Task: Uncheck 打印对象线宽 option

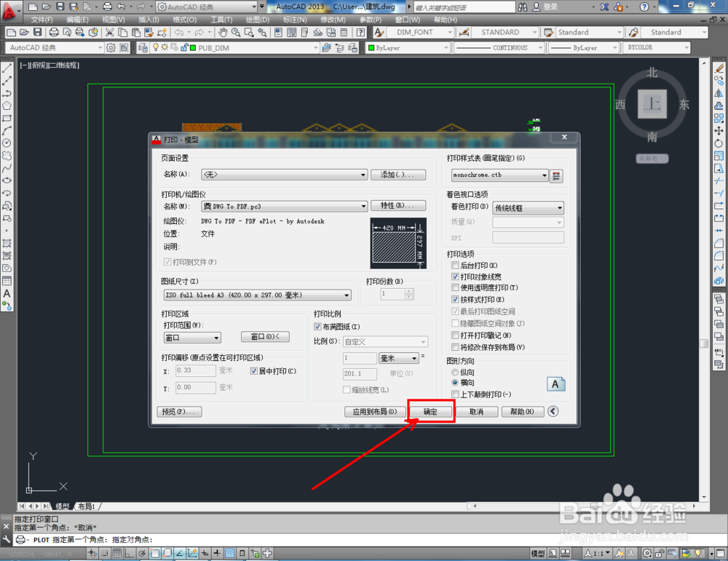Action: (455, 276)
